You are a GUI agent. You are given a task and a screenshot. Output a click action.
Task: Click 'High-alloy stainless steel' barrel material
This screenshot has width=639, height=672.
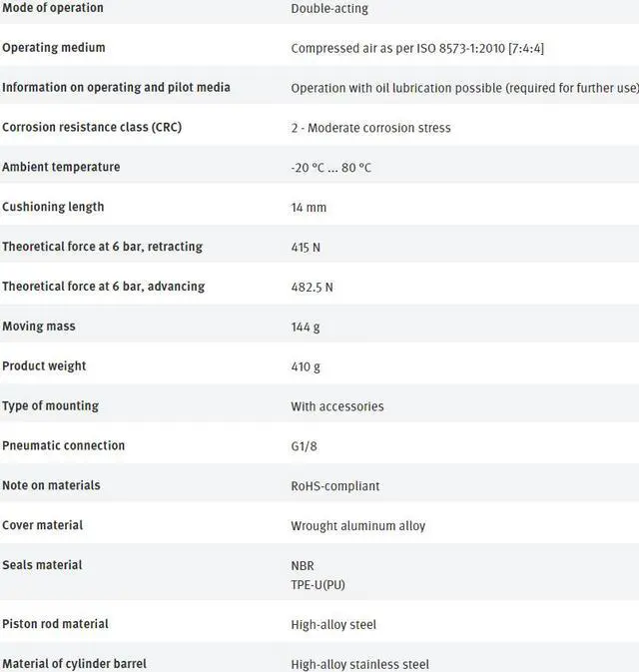(359, 664)
